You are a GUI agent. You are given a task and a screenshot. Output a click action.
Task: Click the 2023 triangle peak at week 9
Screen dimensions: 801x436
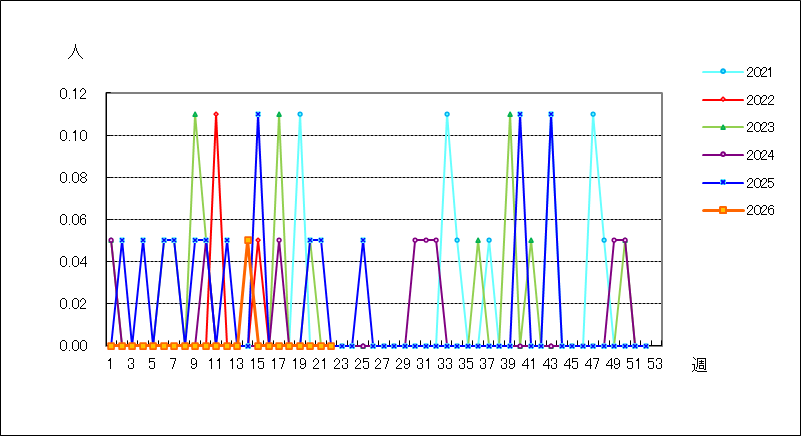[195, 114]
